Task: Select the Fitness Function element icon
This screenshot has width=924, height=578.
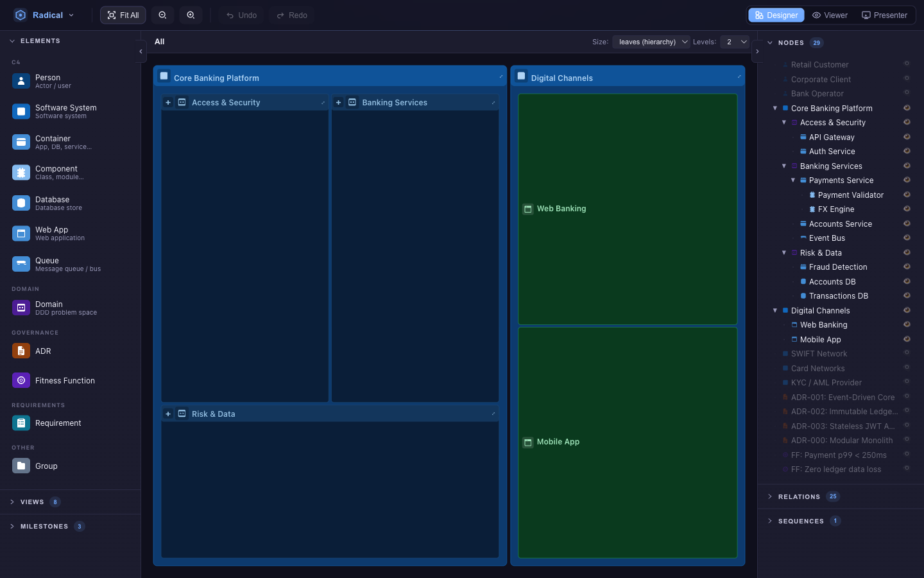Action: [21, 380]
